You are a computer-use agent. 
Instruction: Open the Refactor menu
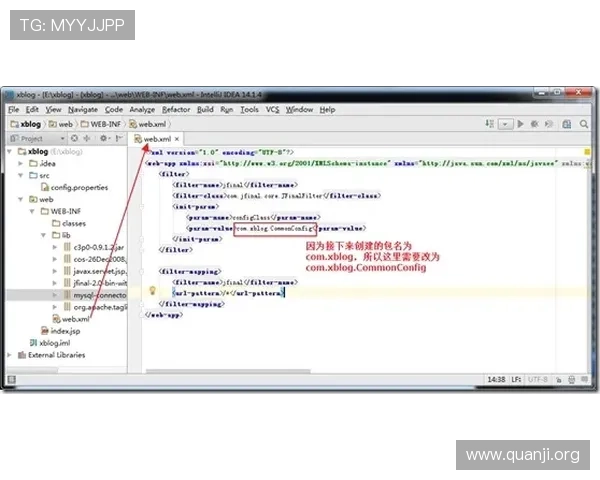176,109
